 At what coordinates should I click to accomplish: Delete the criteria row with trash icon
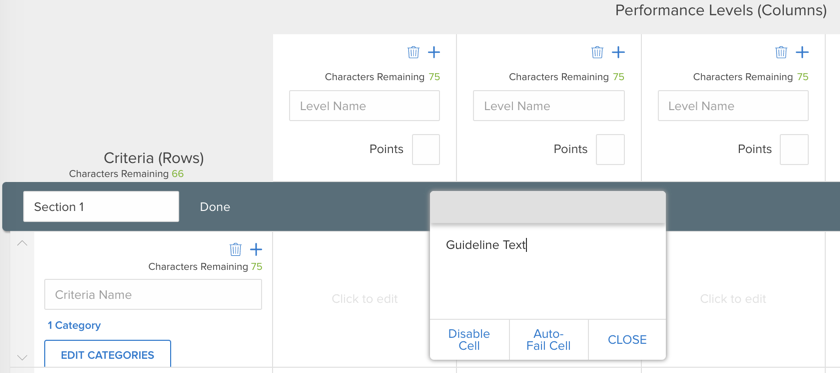pyautogui.click(x=236, y=249)
